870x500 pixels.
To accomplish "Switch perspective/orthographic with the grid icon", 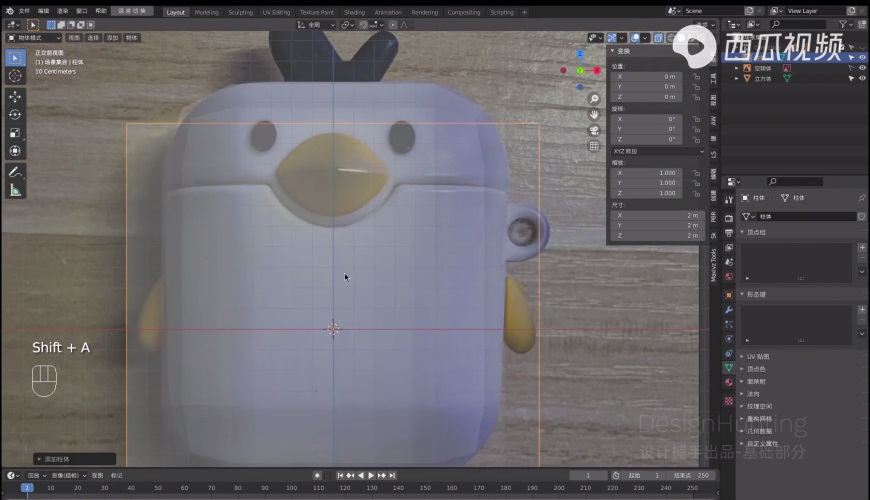I will coord(594,146).
